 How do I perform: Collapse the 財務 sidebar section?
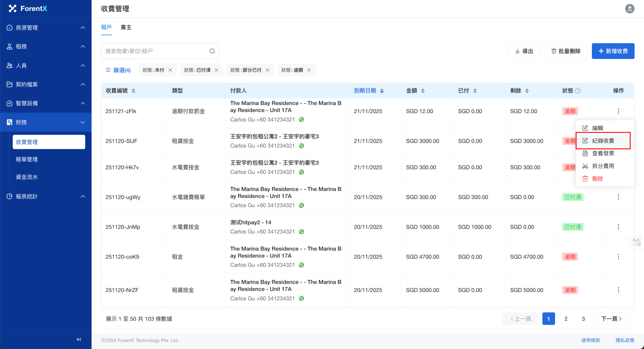coord(46,122)
